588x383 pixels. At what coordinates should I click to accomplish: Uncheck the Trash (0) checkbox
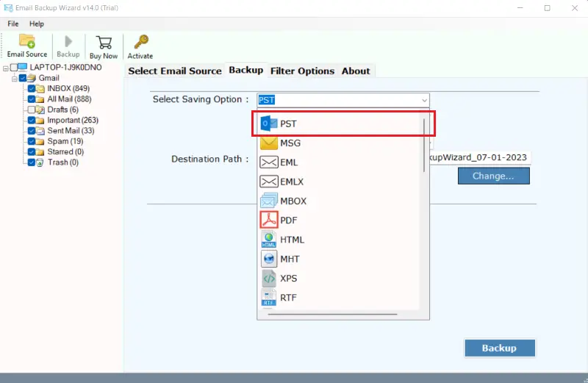point(32,162)
